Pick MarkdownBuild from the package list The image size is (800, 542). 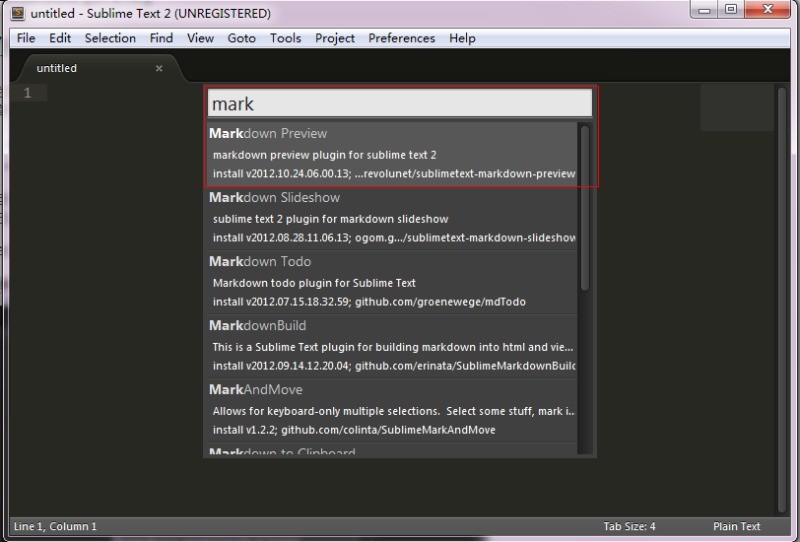click(392, 345)
